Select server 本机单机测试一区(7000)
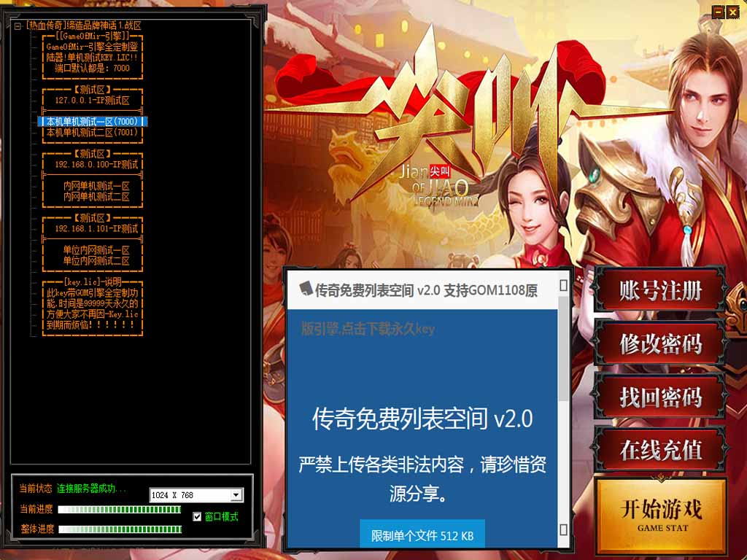This screenshot has width=747, height=560. coord(93,122)
